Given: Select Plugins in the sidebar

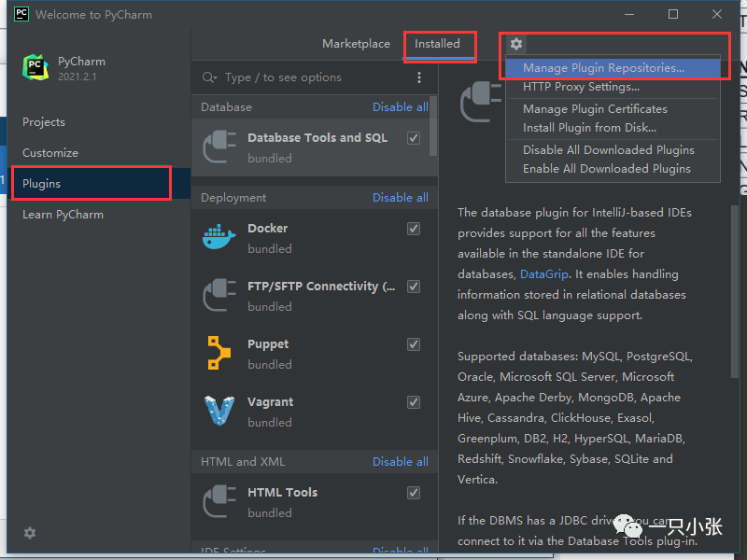Looking at the screenshot, I should 98,183.
